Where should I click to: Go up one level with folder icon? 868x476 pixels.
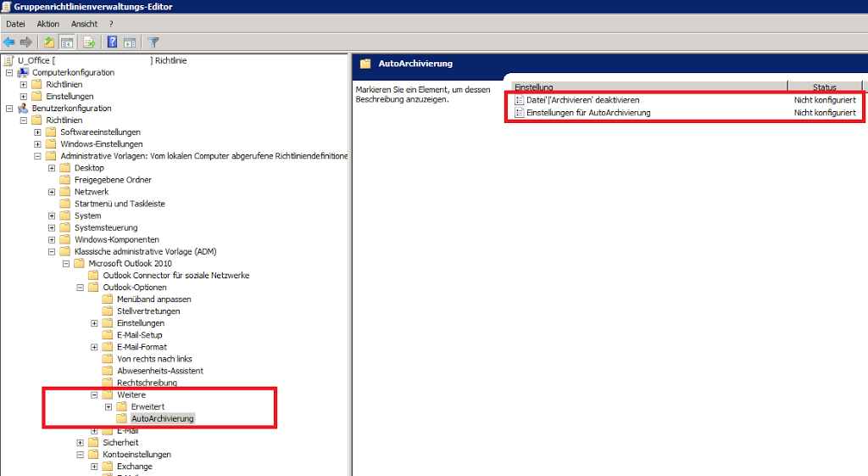point(49,42)
